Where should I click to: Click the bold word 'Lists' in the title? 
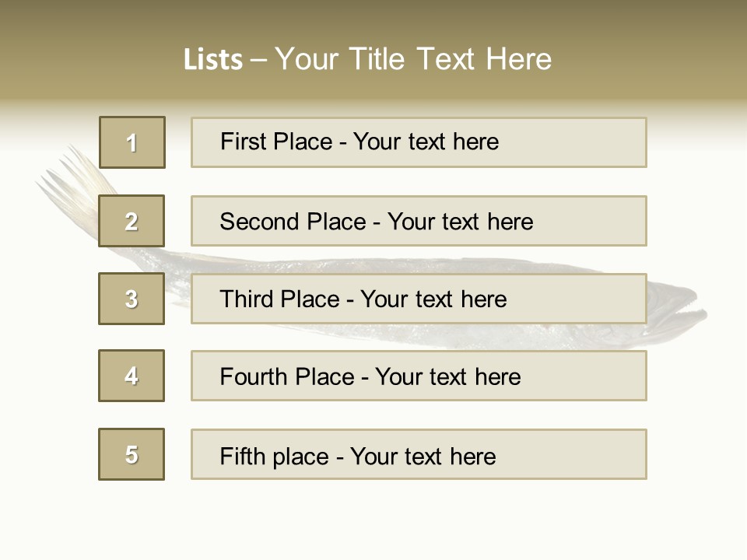[x=213, y=60]
